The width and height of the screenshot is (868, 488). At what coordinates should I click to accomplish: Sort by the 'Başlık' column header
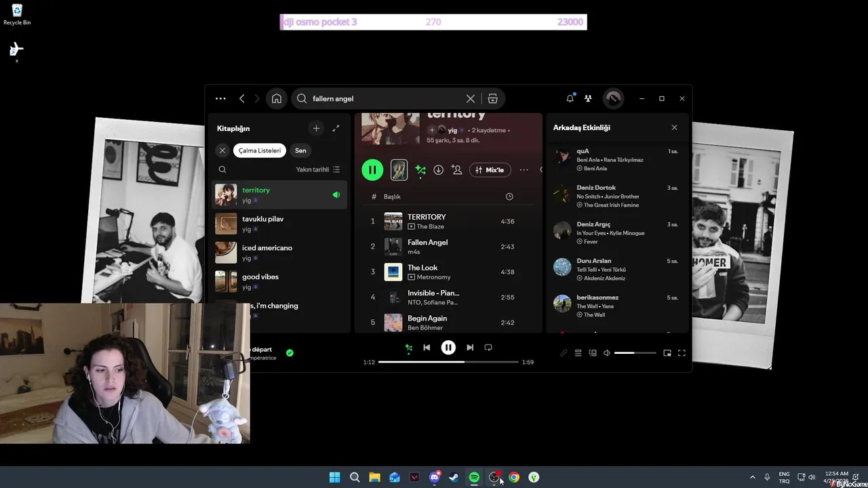[x=392, y=197]
